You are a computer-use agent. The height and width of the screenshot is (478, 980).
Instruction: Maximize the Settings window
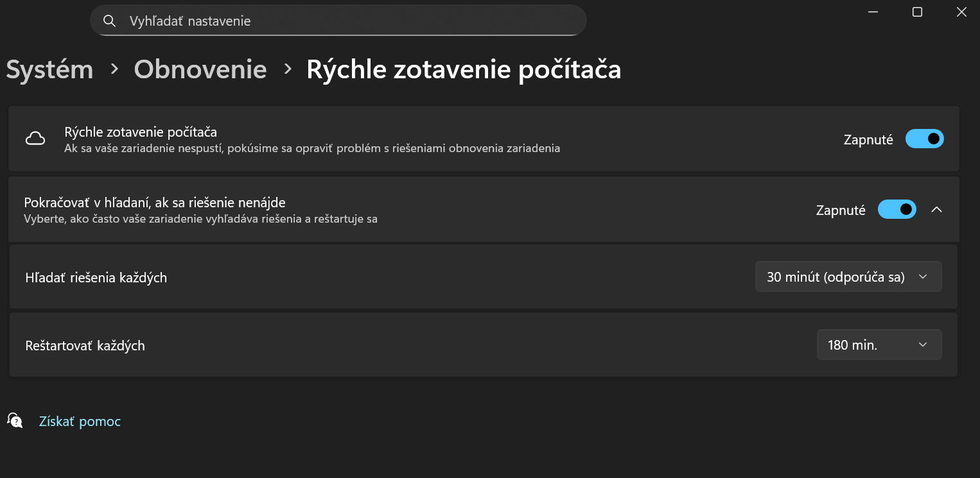917,12
